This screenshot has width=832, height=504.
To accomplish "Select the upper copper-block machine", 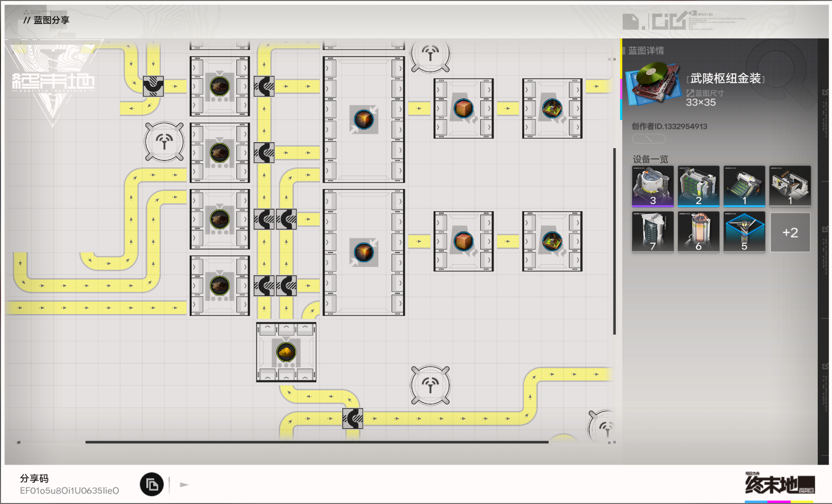I will 464,108.
